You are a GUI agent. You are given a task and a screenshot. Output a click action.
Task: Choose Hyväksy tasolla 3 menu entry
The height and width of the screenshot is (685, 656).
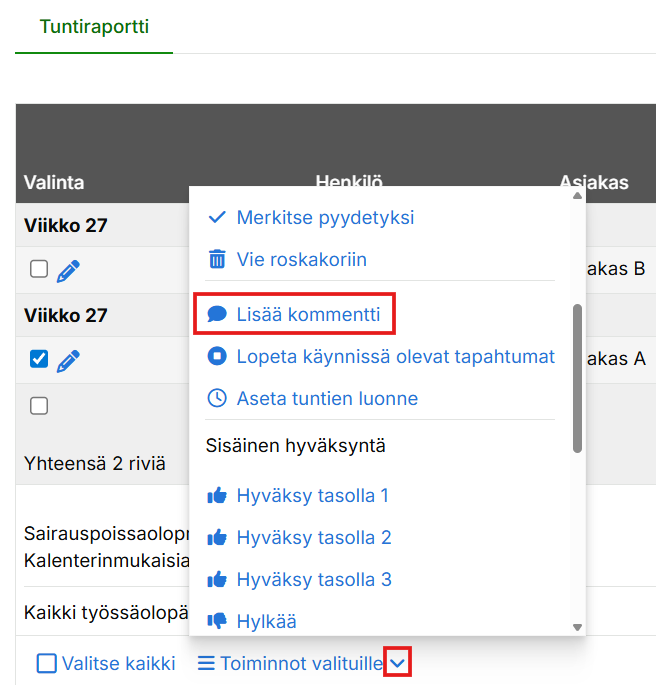[313, 579]
